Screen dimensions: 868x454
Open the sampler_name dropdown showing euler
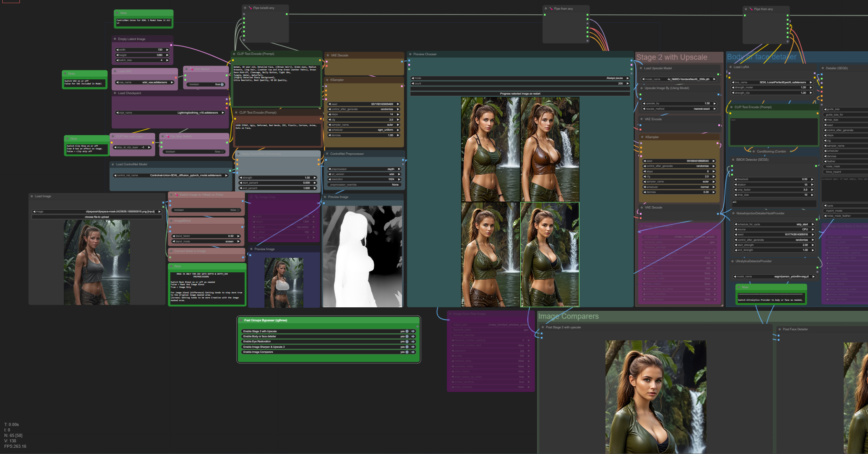[364, 125]
